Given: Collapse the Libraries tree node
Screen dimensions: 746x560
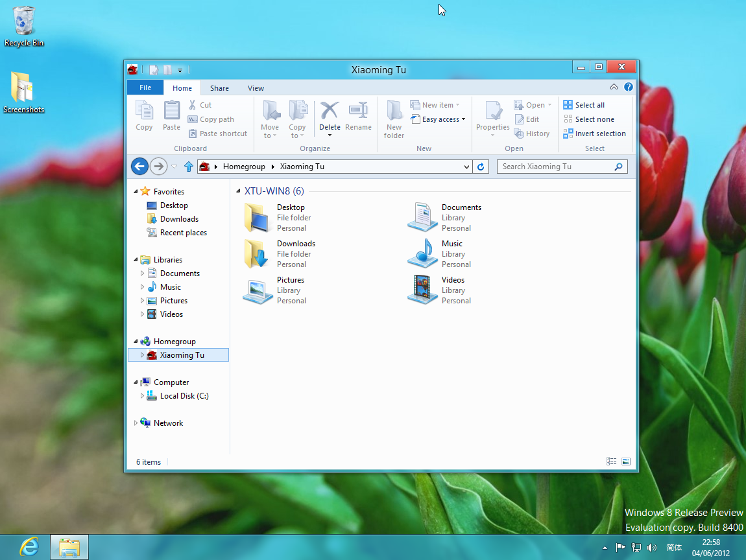Looking at the screenshot, I should (136, 259).
